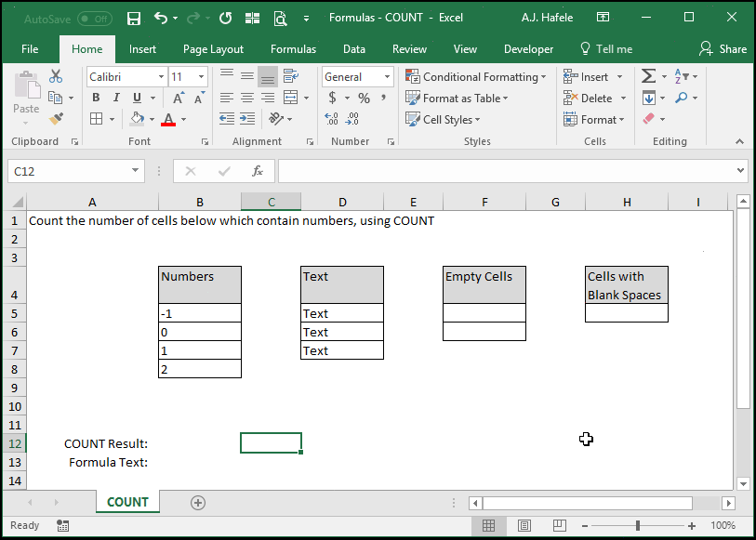Apply Percent Style format
Screen dimensions: 756x540
[364, 99]
